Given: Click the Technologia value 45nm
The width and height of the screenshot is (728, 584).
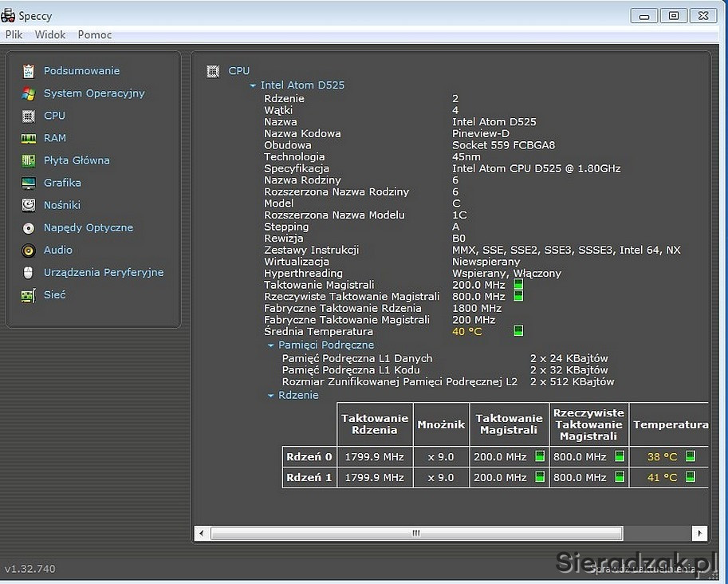Looking at the screenshot, I should 466,156.
